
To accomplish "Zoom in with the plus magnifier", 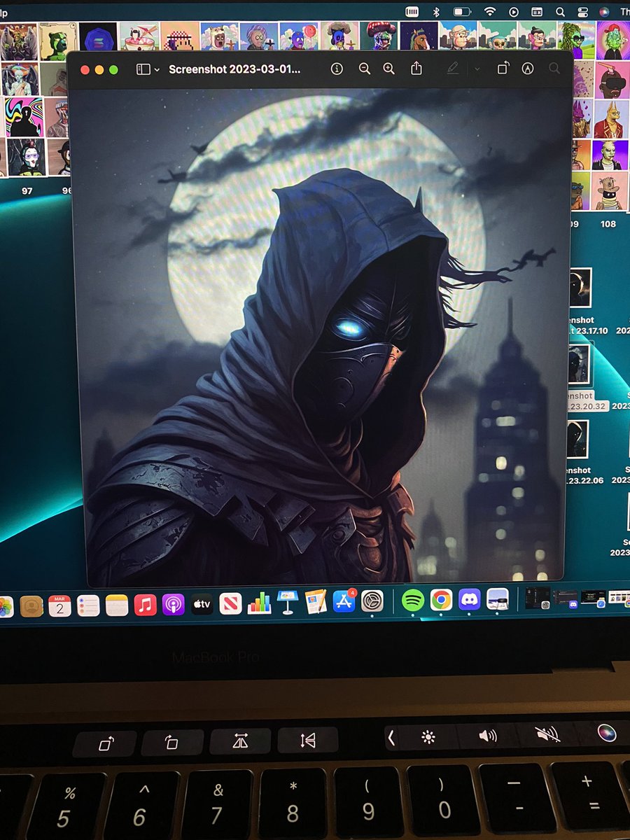I will (389, 69).
